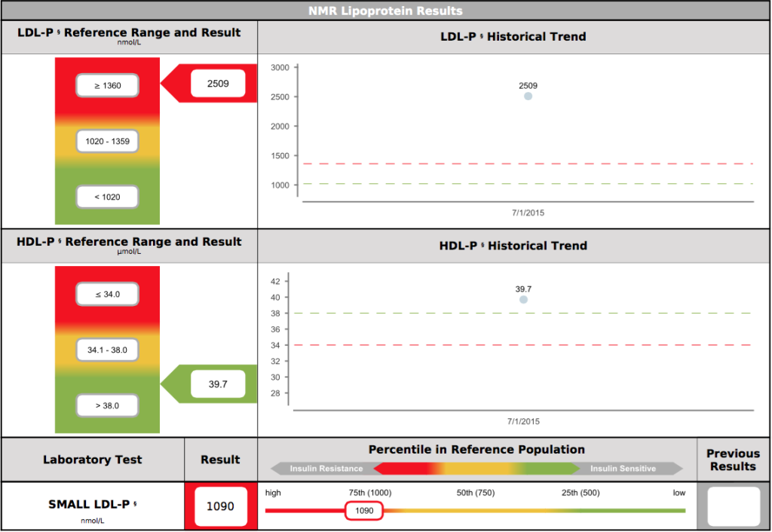Click the µmol/L unit label
This screenshot has width=772, height=532.
[129, 252]
